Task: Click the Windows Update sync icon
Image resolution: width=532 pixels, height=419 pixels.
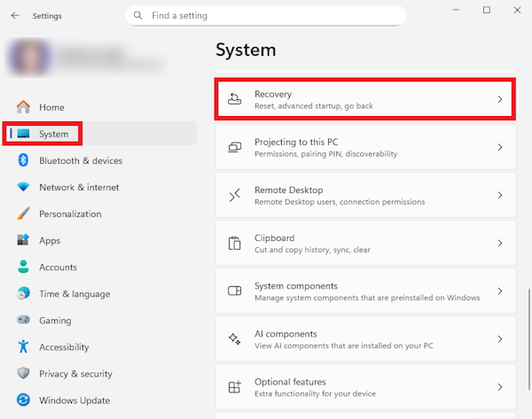Action: click(x=23, y=400)
